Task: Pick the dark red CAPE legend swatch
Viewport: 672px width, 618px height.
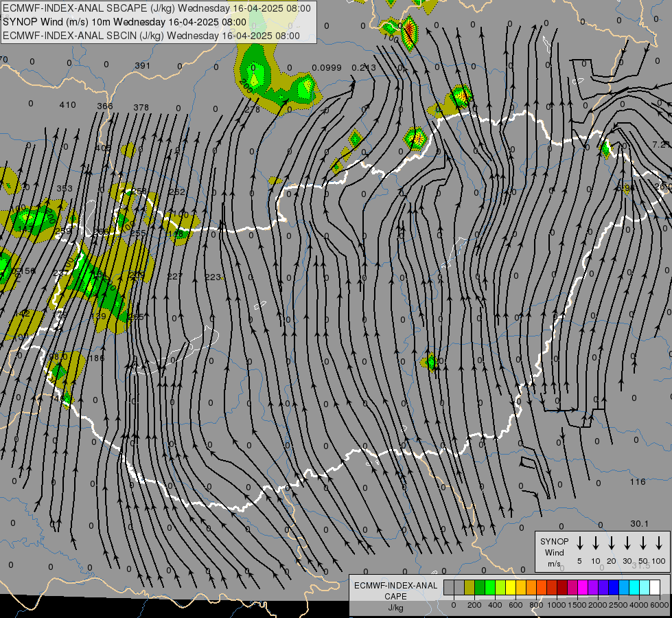Action: coord(562,588)
